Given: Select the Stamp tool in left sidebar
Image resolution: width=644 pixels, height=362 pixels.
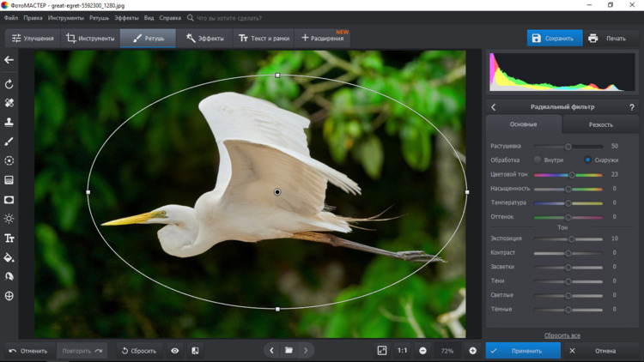Looking at the screenshot, I should (9, 122).
